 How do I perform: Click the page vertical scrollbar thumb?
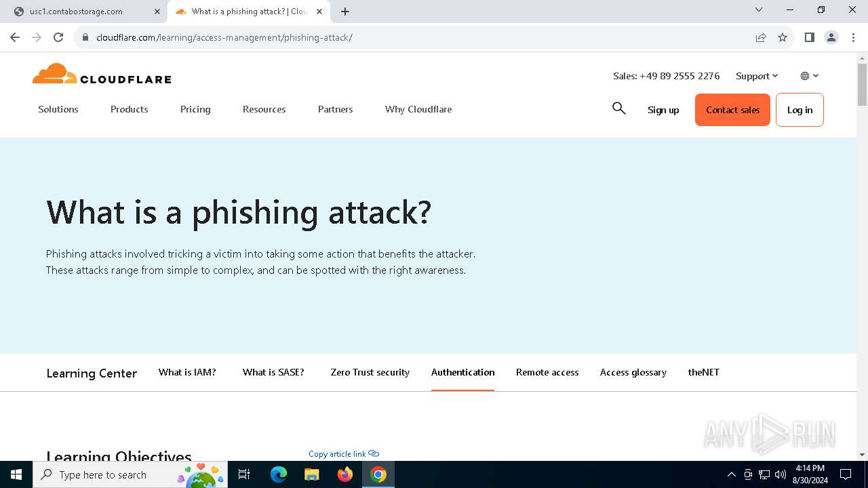click(x=862, y=85)
